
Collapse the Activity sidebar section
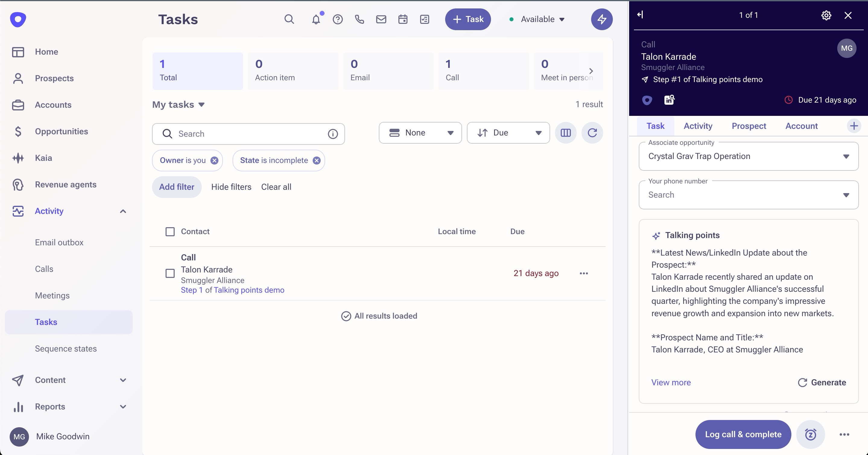tap(123, 211)
